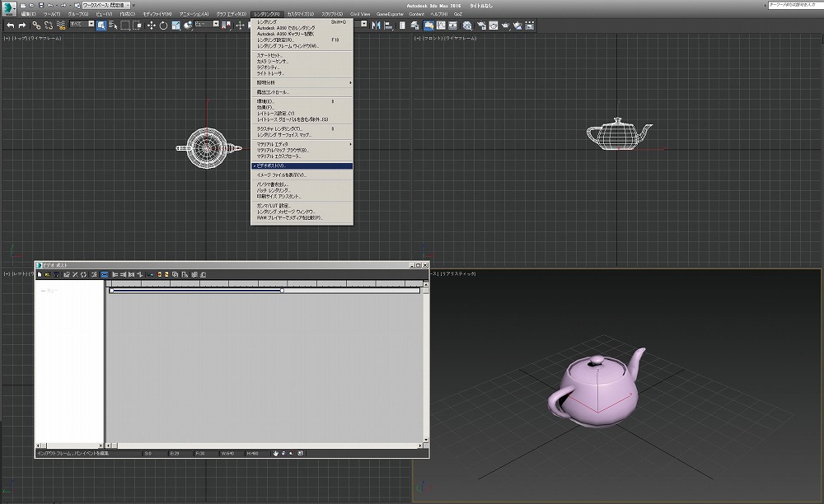The height and width of the screenshot is (504, 824).
Task: Open the グループ(G) menu
Action: [78, 14]
